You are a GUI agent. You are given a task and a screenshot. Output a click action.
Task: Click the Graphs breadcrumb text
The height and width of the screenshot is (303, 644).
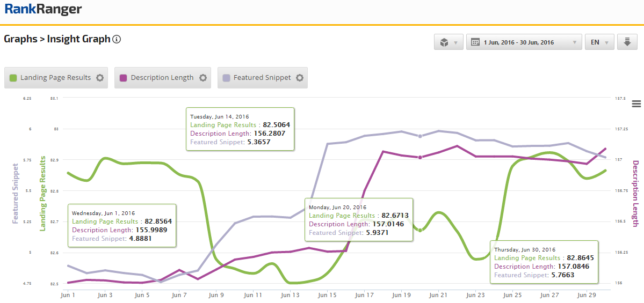(x=19, y=39)
